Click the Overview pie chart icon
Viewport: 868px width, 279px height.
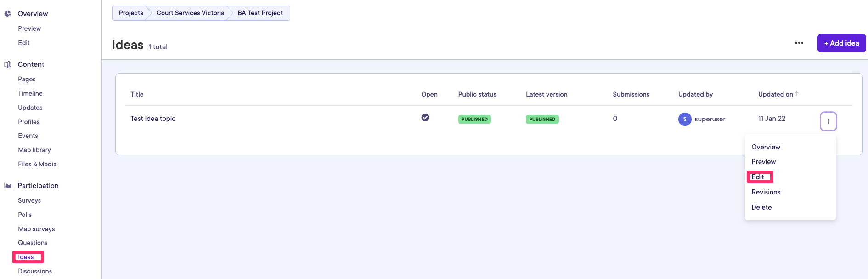tap(8, 14)
